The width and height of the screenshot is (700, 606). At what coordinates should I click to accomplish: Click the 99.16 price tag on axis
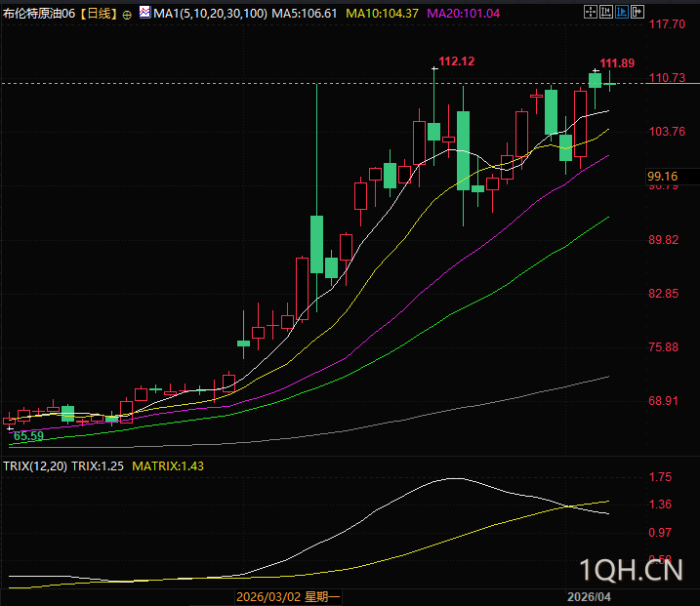(x=663, y=177)
